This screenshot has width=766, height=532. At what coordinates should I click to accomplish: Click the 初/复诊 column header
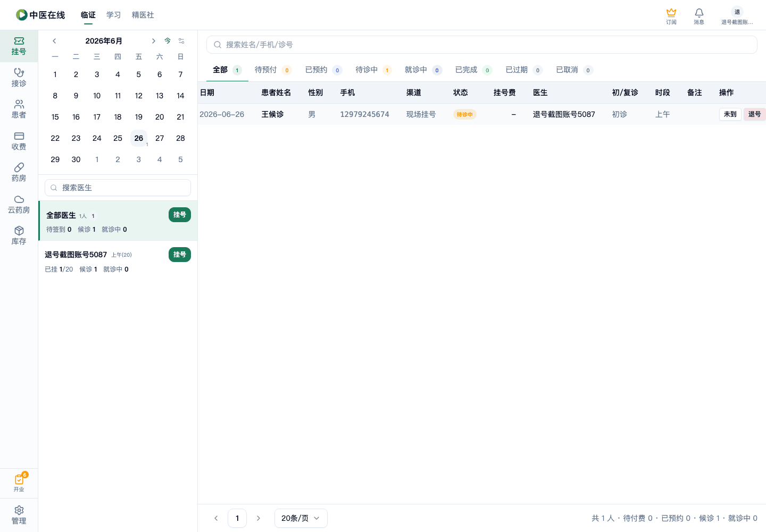coord(625,92)
